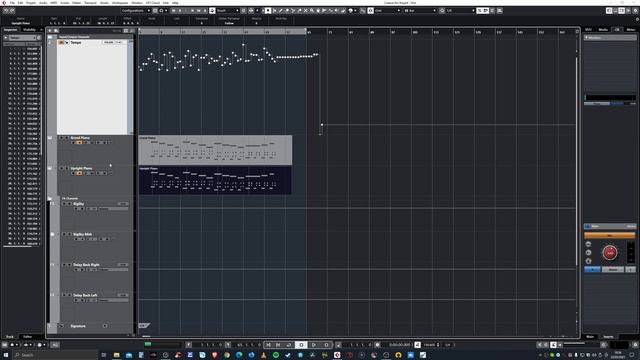The image size is (640, 360).
Task: Click the Add Track plus icon
Action: point(50,31)
